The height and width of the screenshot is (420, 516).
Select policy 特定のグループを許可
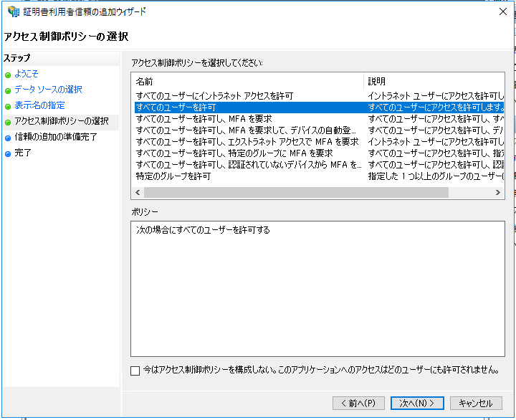(173, 176)
